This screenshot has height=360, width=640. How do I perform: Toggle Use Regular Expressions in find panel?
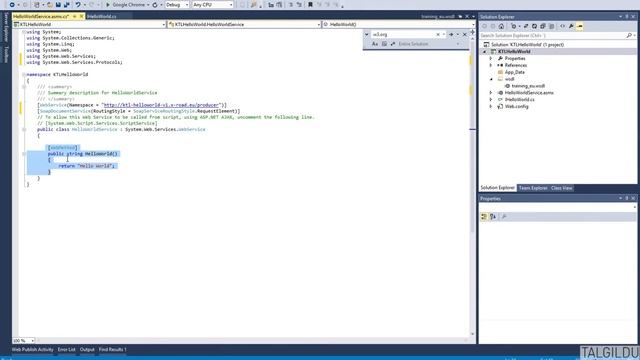pyautogui.click(x=393, y=44)
